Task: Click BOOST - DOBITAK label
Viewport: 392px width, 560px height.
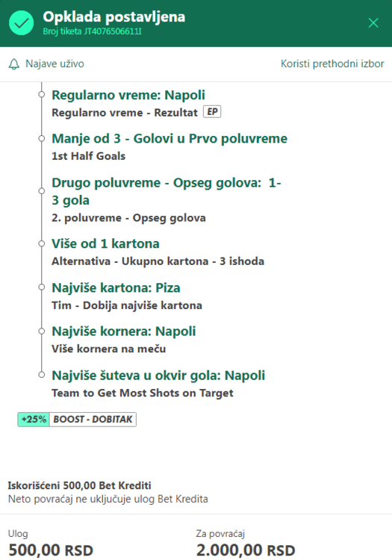Action: point(93,420)
